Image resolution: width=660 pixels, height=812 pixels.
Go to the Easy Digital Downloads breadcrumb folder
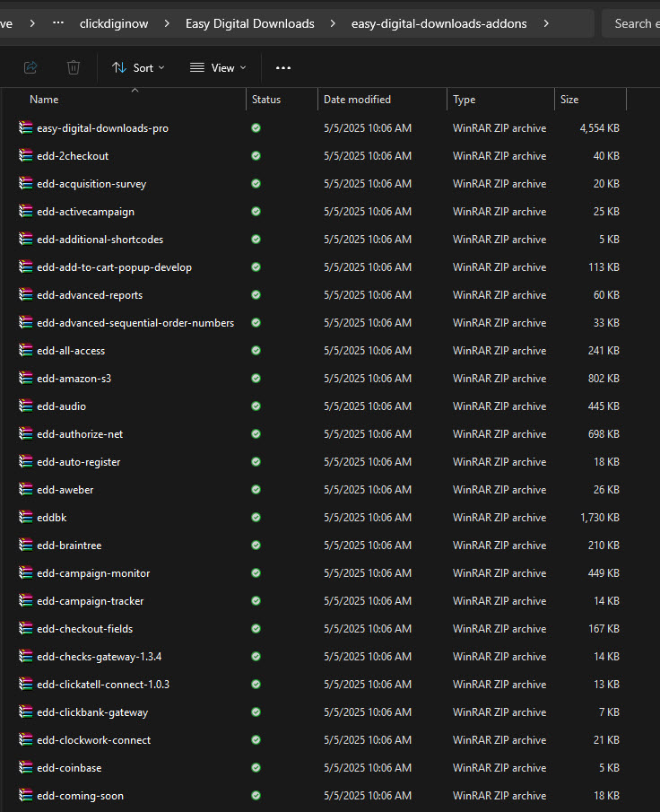pyautogui.click(x=250, y=23)
